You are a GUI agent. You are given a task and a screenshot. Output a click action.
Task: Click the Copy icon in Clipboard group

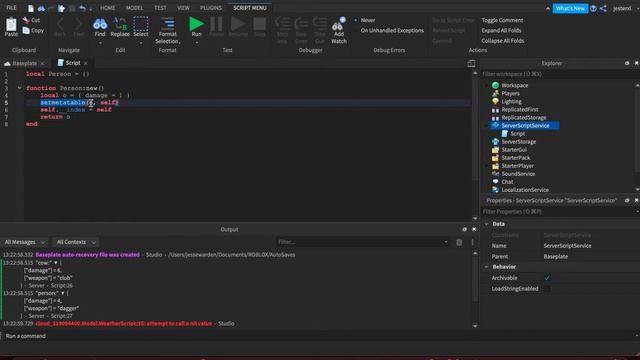point(26,30)
